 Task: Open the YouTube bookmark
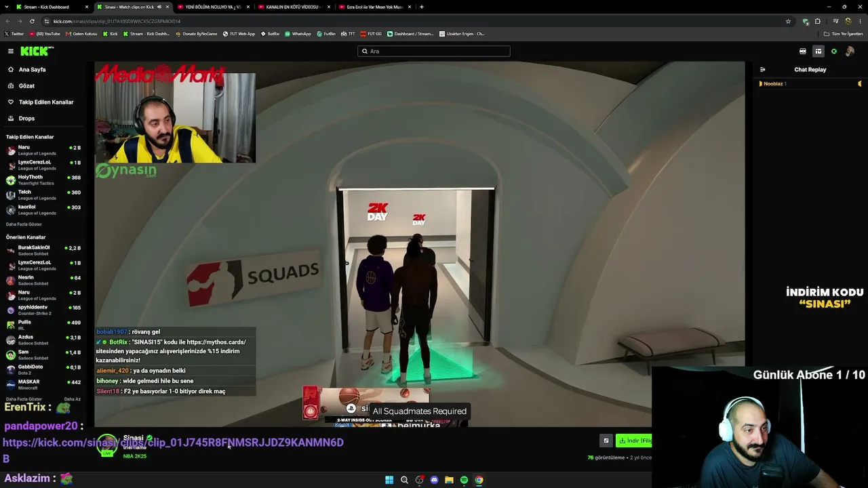point(45,34)
